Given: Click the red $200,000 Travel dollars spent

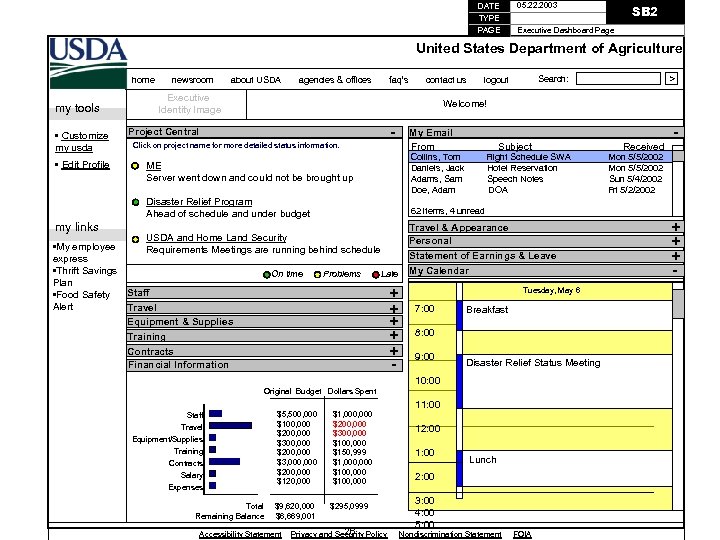Looking at the screenshot, I should pos(349,424).
